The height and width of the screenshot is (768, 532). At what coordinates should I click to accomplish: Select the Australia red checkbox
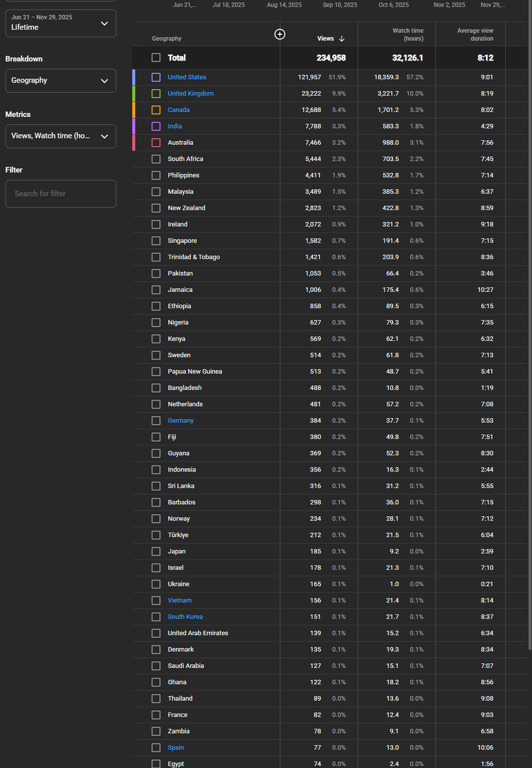156,143
